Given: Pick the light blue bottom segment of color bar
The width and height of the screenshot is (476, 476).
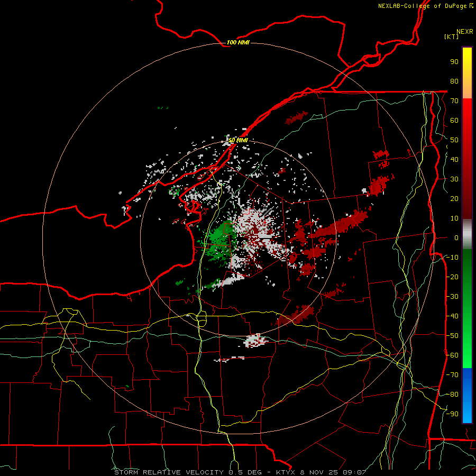Looking at the screenshot, I should 467,410.
